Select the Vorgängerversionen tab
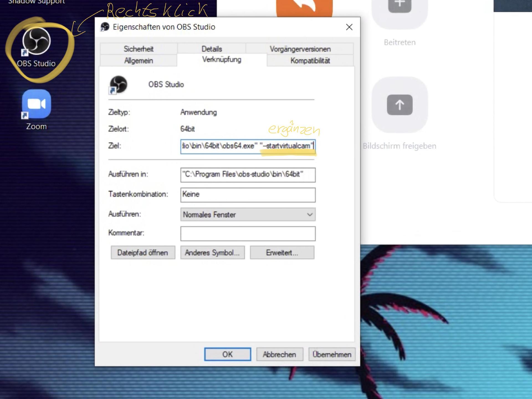The height and width of the screenshot is (399, 532). (x=300, y=49)
